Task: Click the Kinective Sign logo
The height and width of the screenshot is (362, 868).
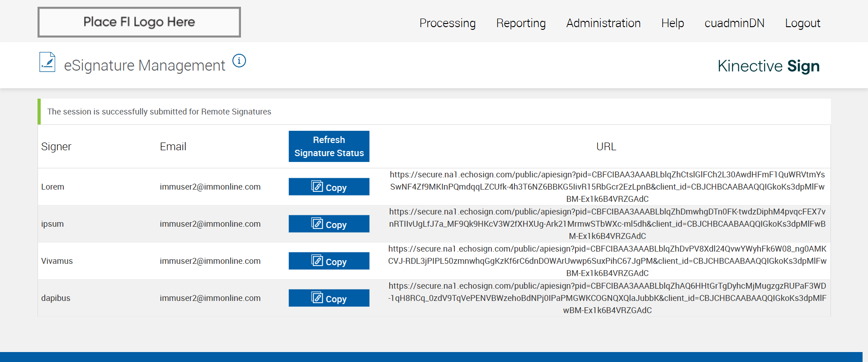Action: 768,66
